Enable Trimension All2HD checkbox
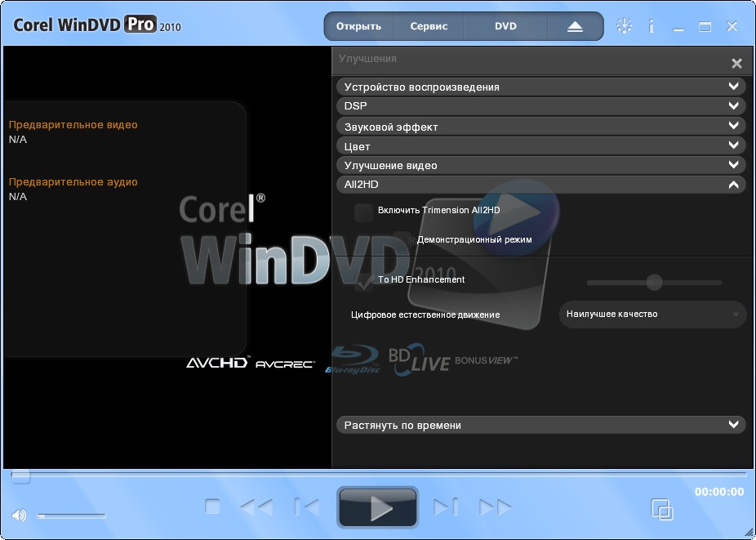The height and width of the screenshot is (540, 756). point(363,212)
